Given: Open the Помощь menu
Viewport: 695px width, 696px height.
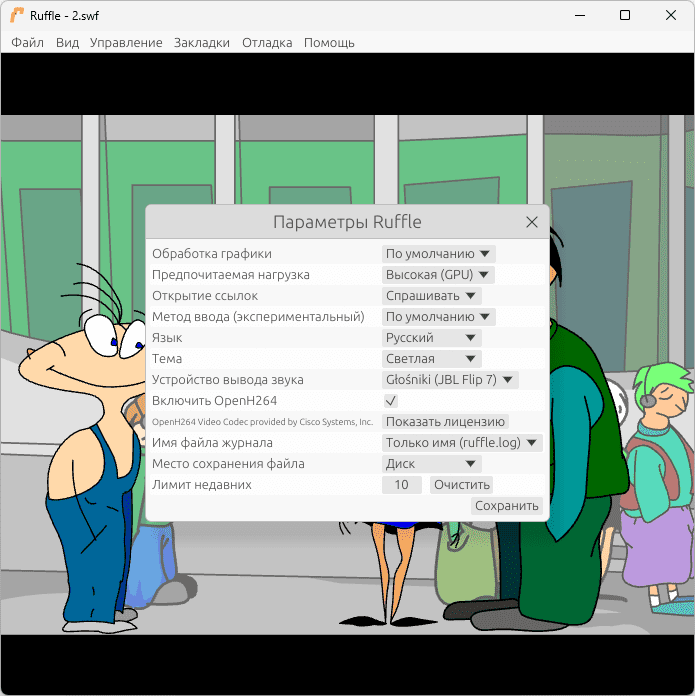Looking at the screenshot, I should click(x=329, y=43).
